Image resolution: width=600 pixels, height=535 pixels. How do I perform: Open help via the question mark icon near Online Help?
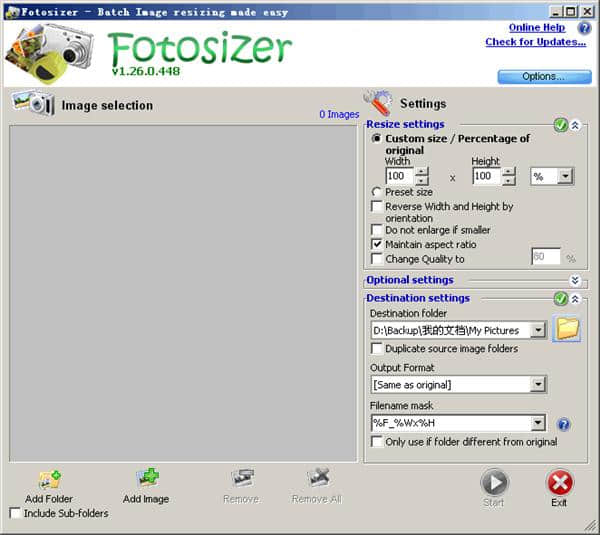(x=584, y=28)
